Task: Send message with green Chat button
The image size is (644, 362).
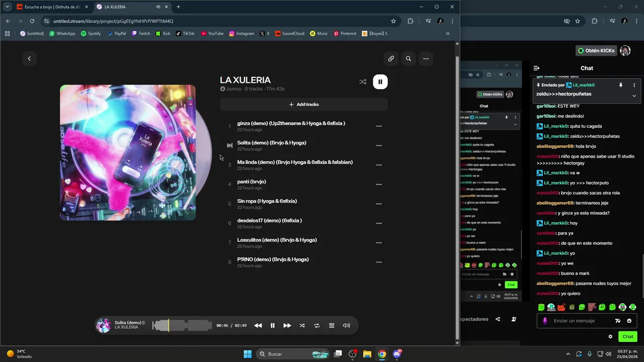Action: (x=628, y=337)
